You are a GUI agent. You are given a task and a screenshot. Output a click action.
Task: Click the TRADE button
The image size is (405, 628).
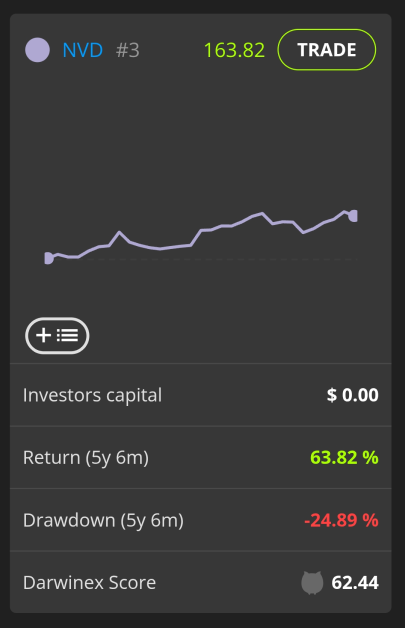click(x=327, y=50)
